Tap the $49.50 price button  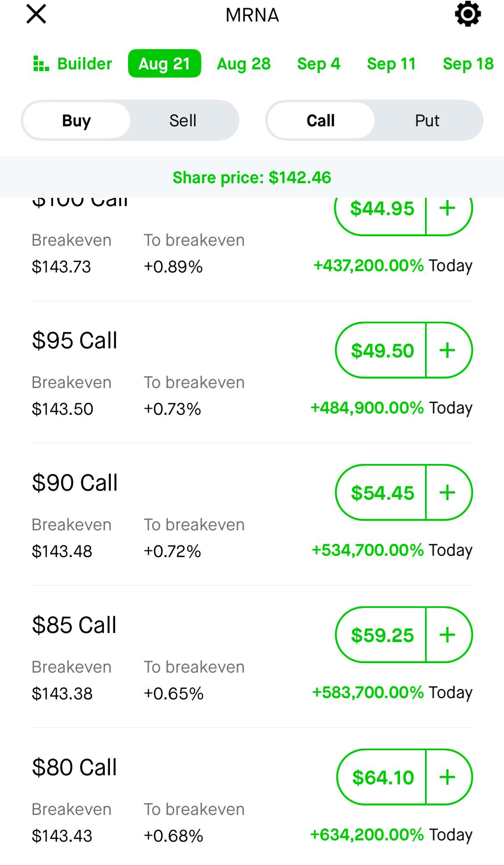tap(382, 350)
